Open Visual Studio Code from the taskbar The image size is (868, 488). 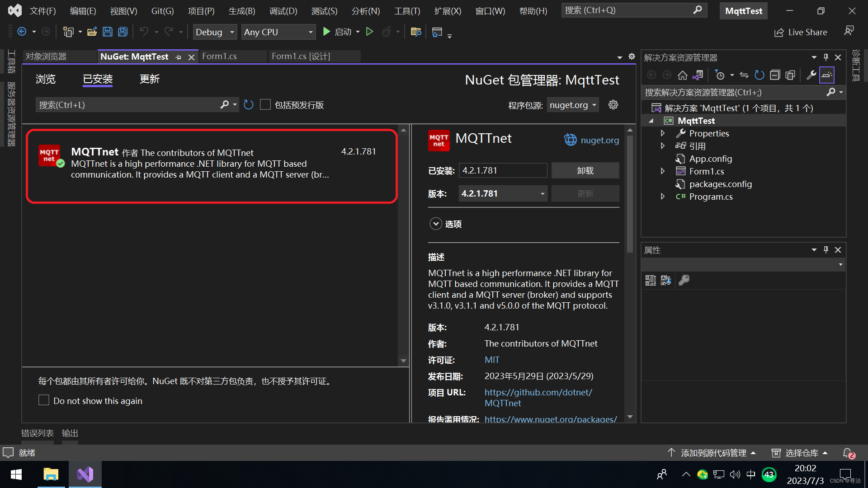85,474
